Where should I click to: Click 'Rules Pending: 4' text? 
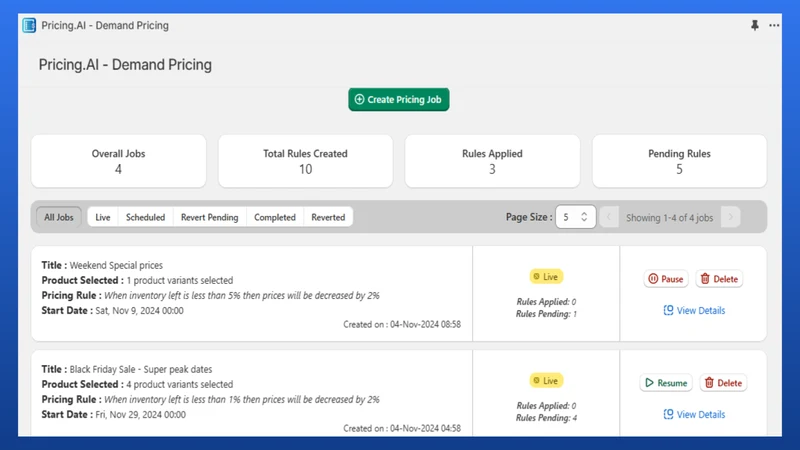(546, 418)
